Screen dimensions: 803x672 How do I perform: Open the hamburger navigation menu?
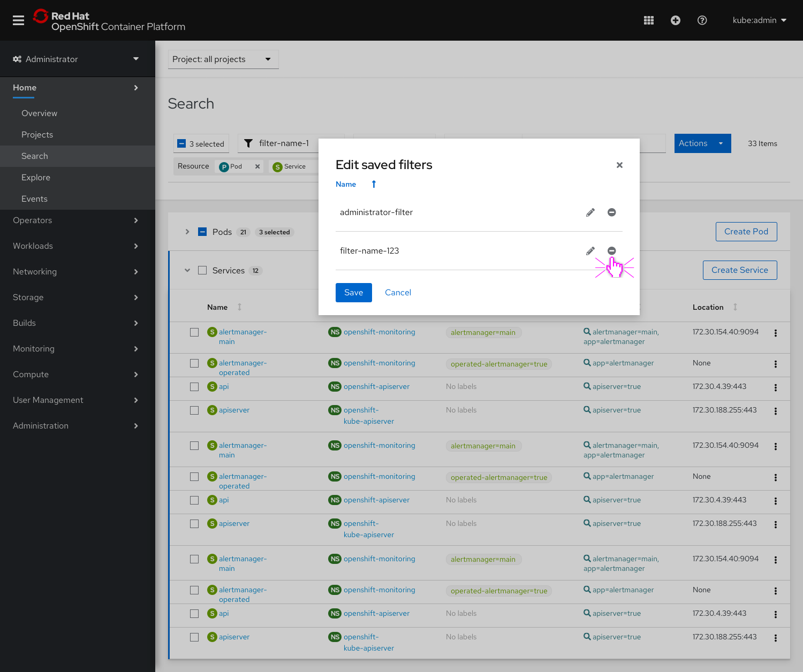coord(19,20)
